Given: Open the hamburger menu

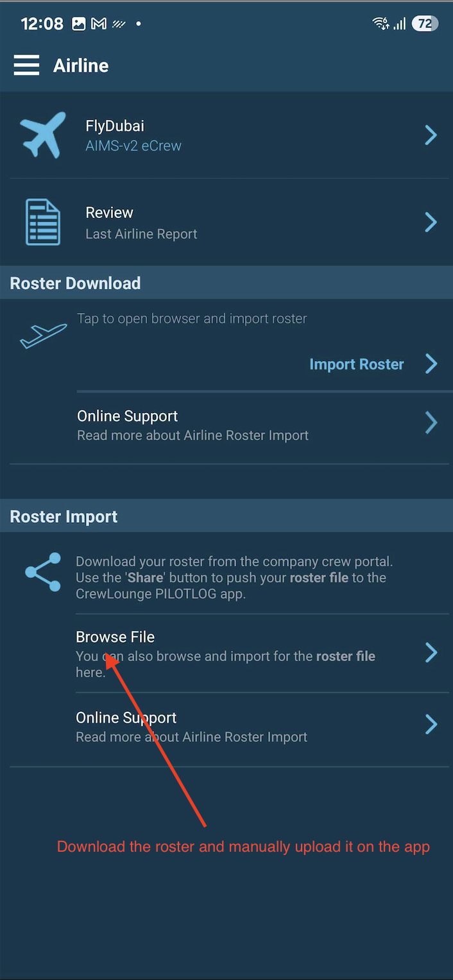Looking at the screenshot, I should tap(26, 65).
